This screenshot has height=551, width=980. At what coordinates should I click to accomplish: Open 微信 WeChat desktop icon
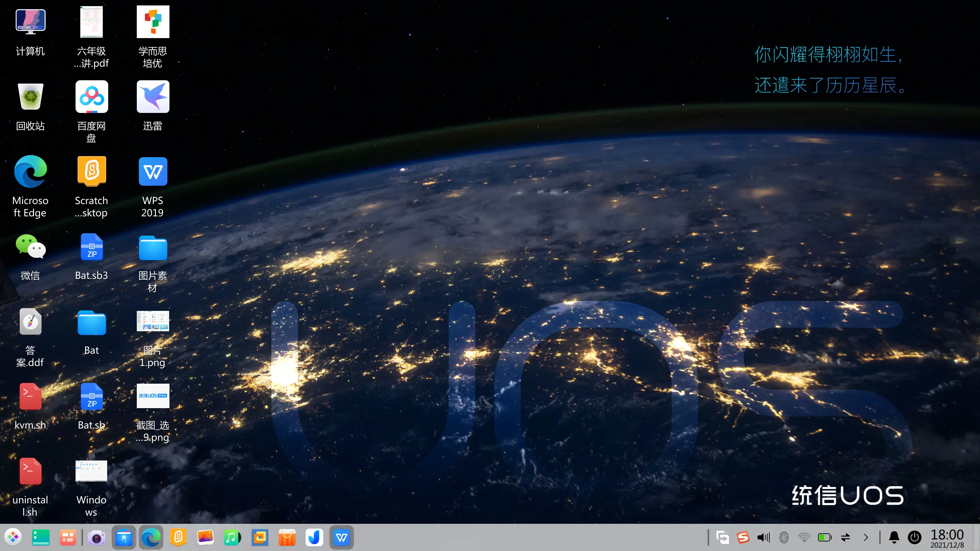coord(30,247)
